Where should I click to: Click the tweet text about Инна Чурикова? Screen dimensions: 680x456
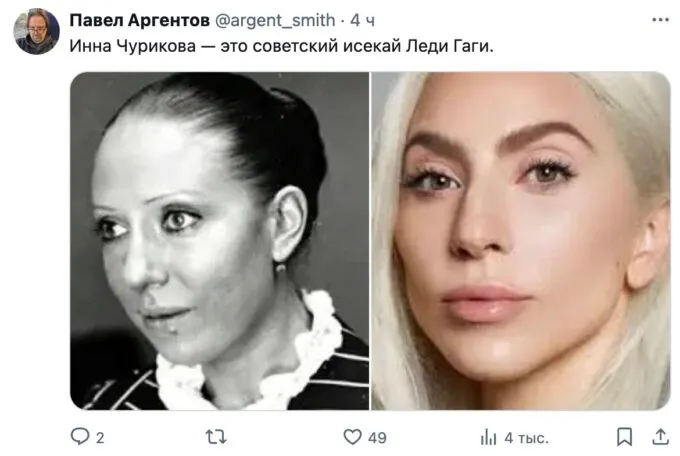coord(281,46)
